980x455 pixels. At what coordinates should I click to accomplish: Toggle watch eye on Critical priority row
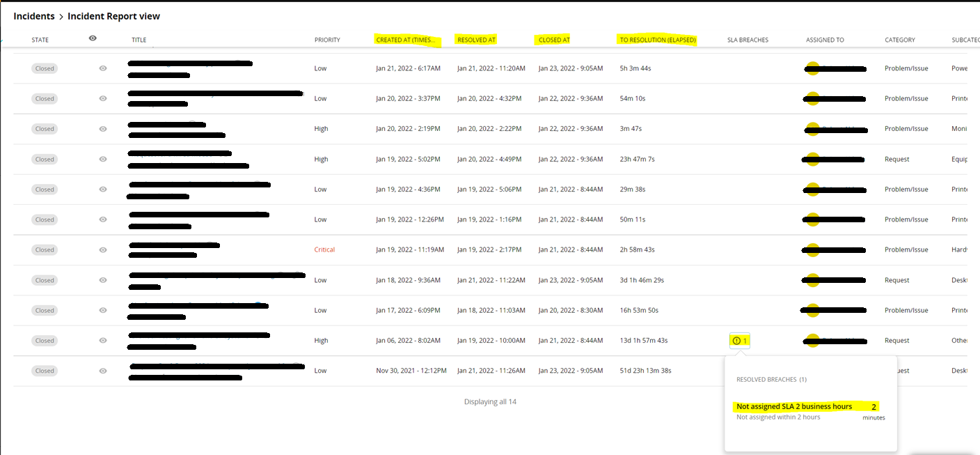point(103,249)
